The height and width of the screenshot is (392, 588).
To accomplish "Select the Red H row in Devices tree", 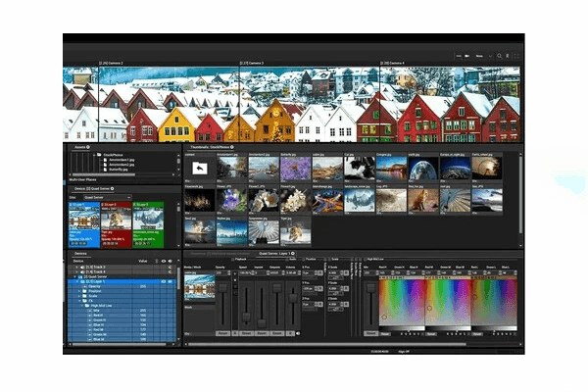I will coord(122,316).
